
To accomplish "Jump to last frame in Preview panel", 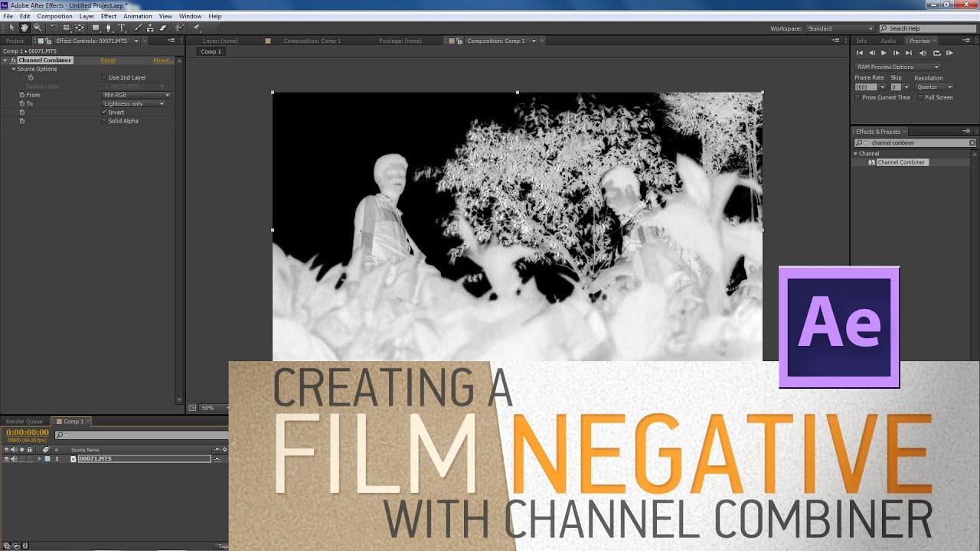I will pyautogui.click(x=909, y=53).
